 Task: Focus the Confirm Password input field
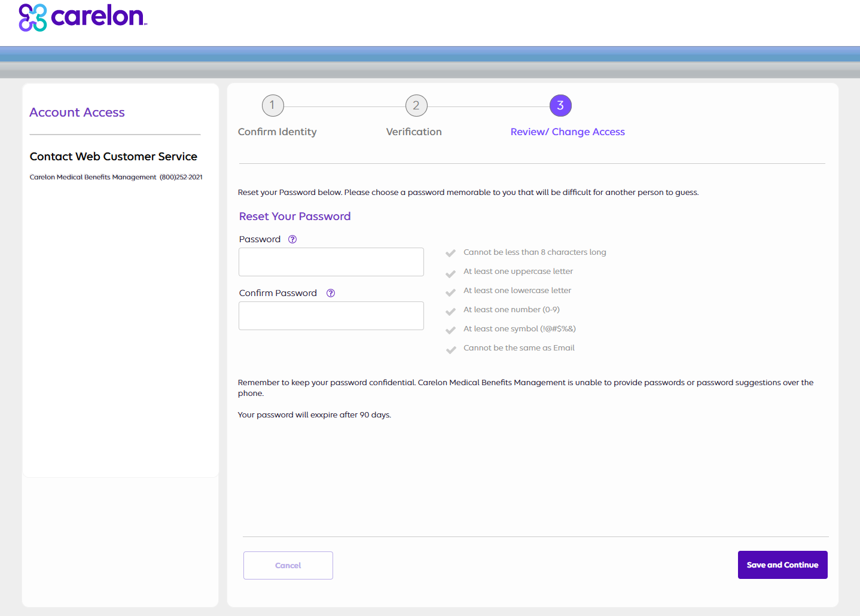(x=331, y=316)
